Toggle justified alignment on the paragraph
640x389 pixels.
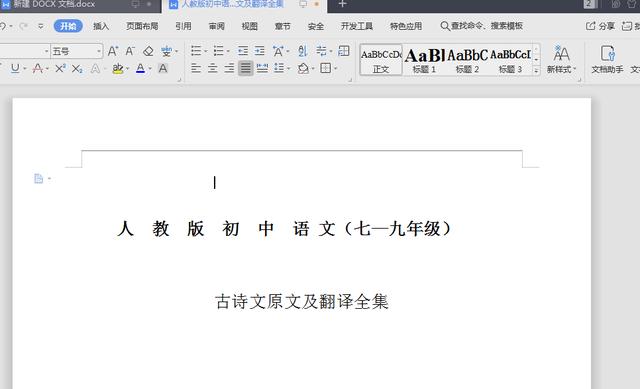[x=246, y=68]
